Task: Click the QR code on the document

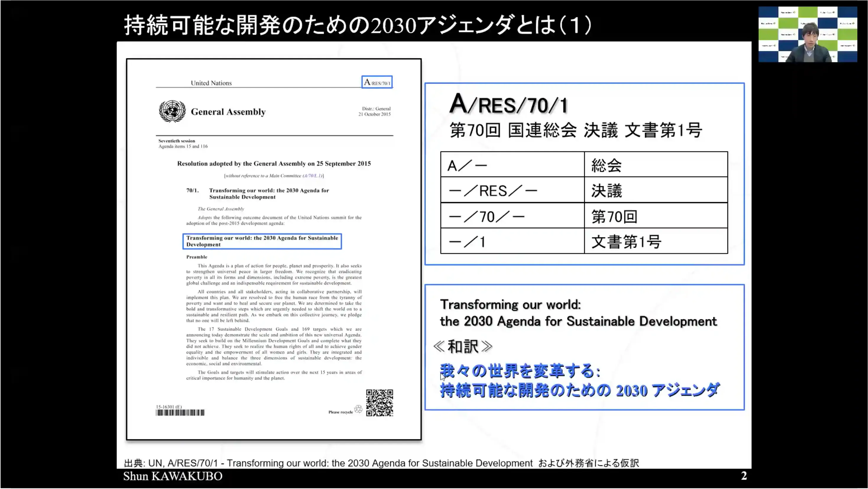Action: point(379,403)
